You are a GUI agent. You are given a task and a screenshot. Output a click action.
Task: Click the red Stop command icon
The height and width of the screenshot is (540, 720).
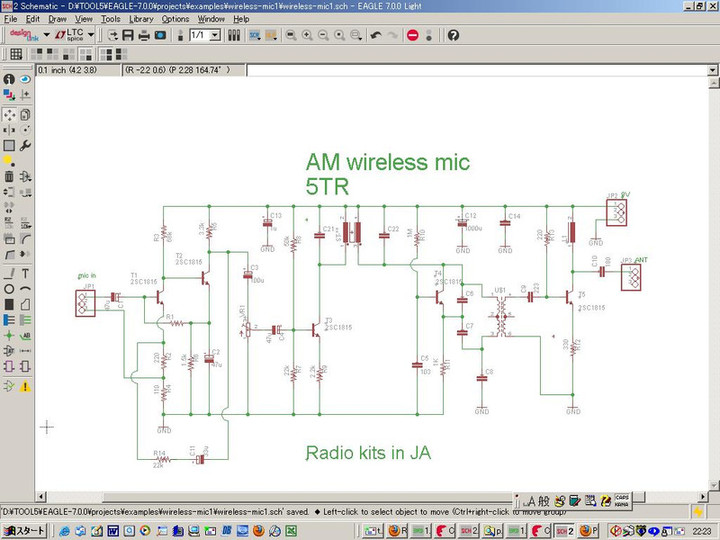tap(412, 35)
